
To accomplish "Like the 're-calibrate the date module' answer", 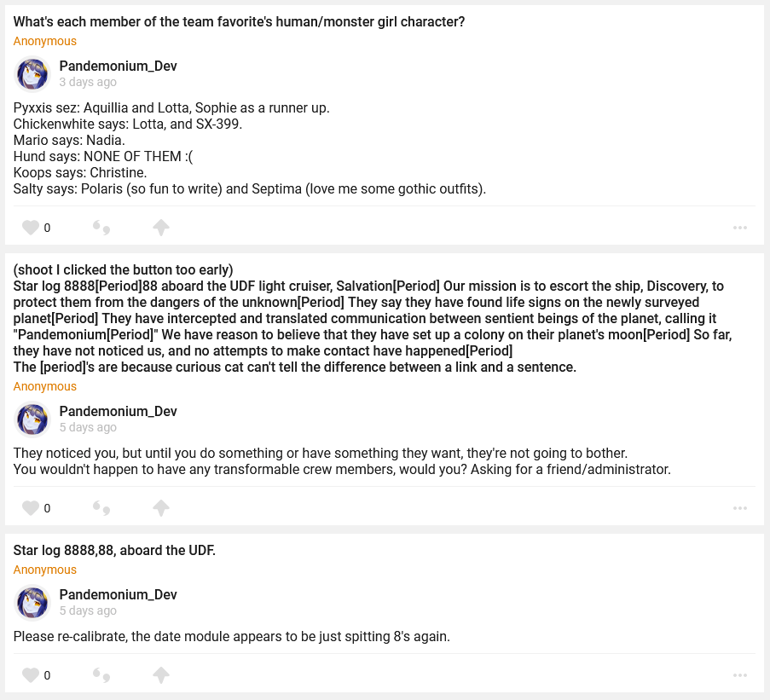I will pyautogui.click(x=31, y=675).
